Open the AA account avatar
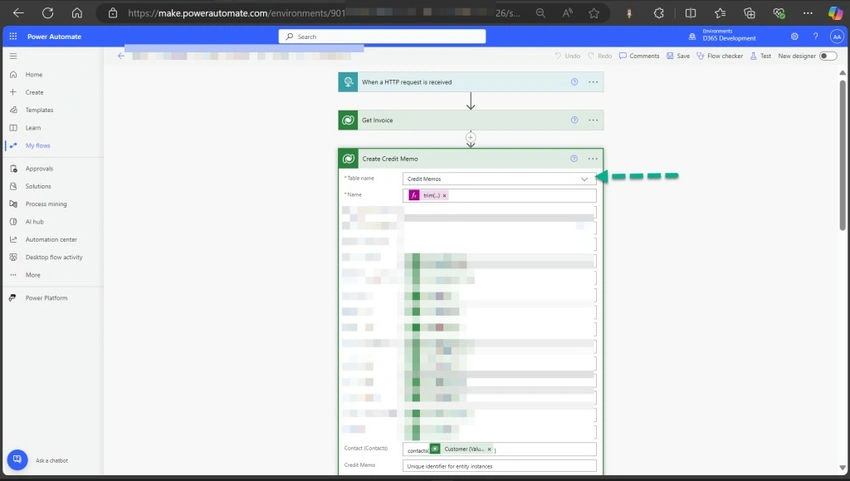This screenshot has width=850, height=481. (x=836, y=36)
